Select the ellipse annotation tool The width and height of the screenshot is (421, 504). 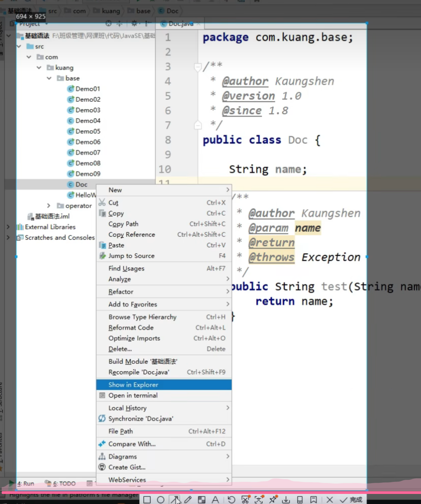point(161,500)
